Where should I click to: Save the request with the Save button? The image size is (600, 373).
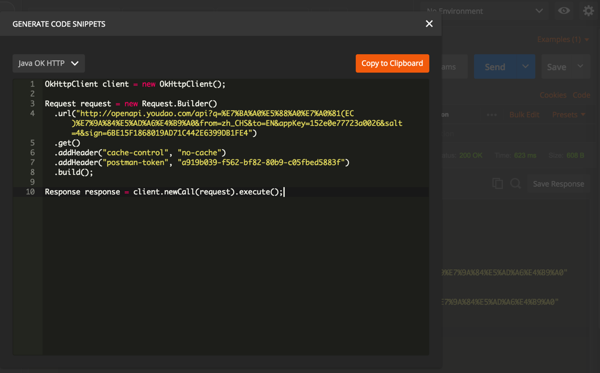tap(556, 67)
